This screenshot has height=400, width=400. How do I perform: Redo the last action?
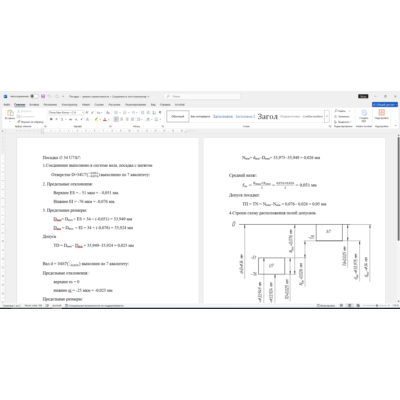coord(57,96)
